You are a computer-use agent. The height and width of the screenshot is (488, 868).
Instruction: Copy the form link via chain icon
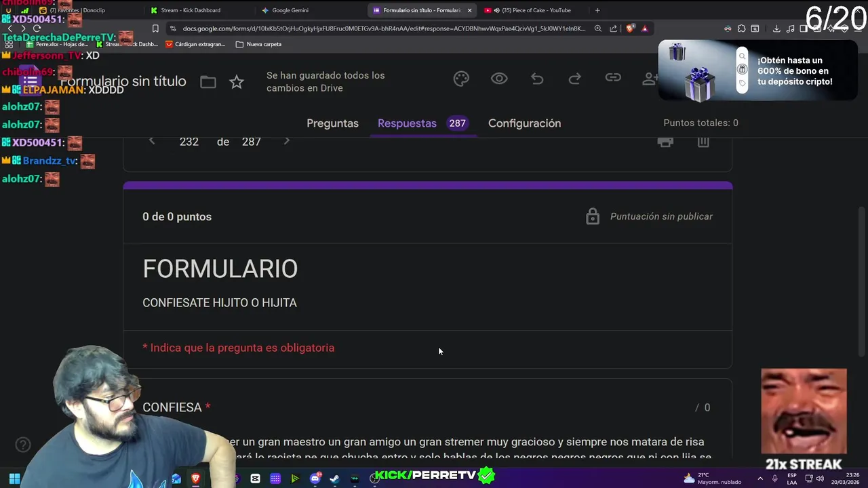(613, 78)
